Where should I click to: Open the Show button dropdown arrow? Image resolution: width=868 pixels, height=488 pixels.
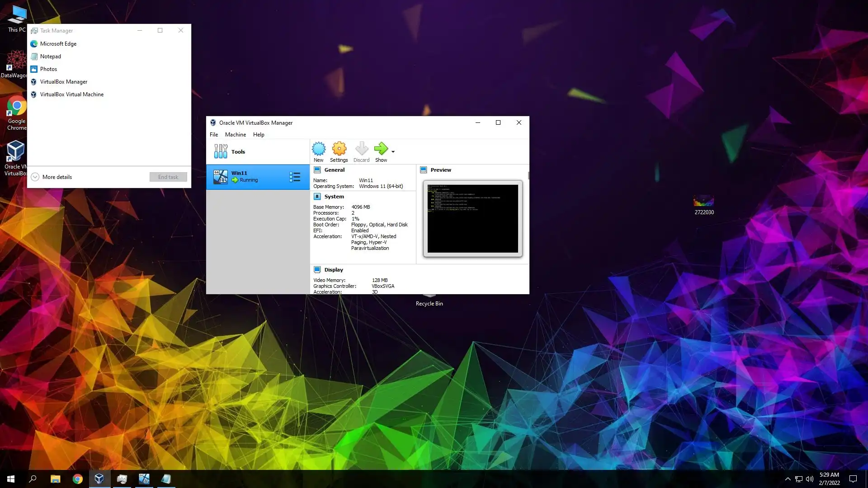coord(393,152)
